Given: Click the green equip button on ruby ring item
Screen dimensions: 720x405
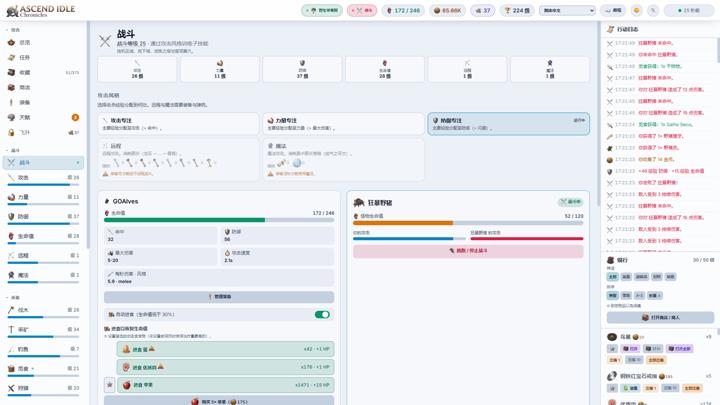Looking at the screenshot, I should point(630,388).
